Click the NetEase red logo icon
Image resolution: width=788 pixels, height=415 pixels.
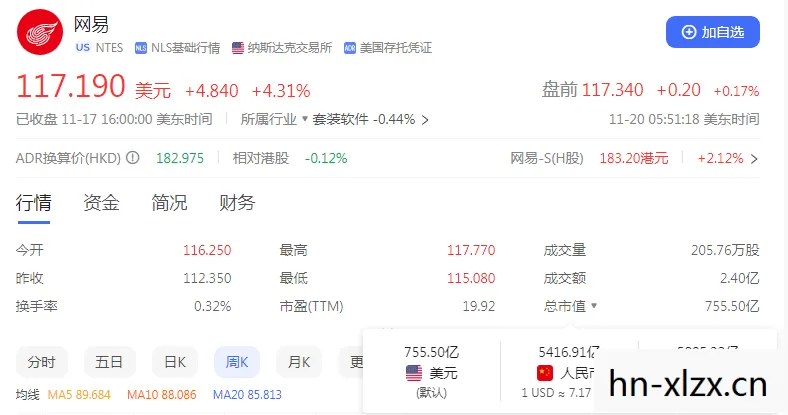(x=40, y=32)
